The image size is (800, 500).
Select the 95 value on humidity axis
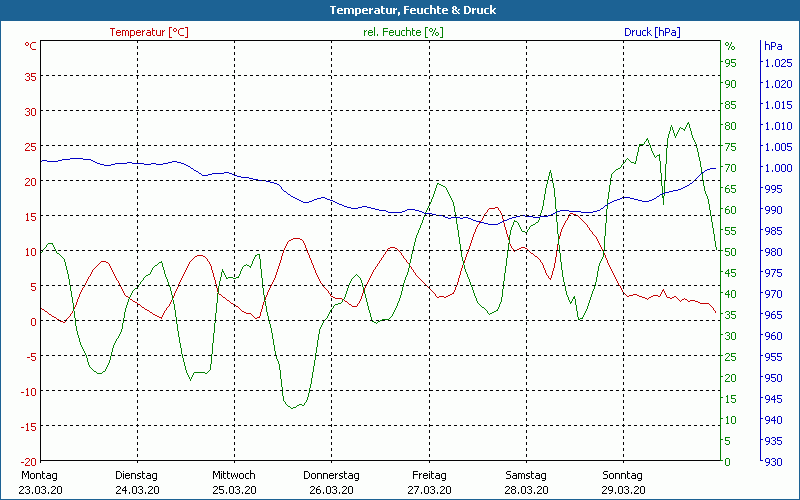point(730,63)
